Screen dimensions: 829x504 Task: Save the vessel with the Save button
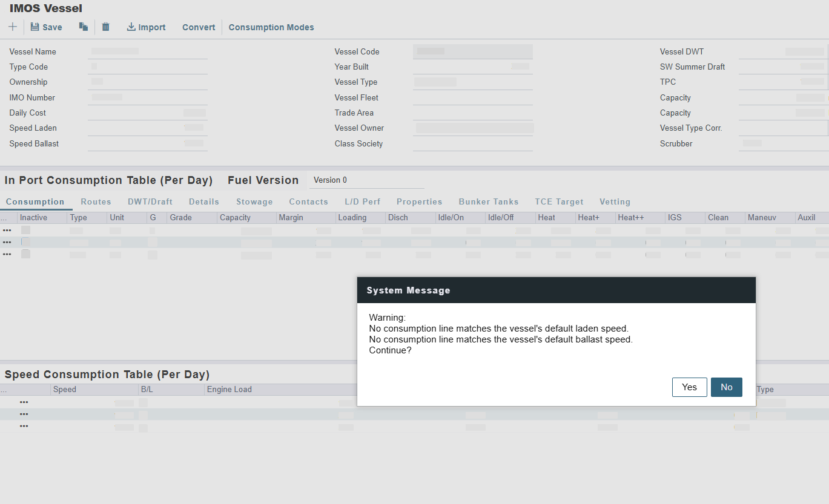click(x=47, y=27)
